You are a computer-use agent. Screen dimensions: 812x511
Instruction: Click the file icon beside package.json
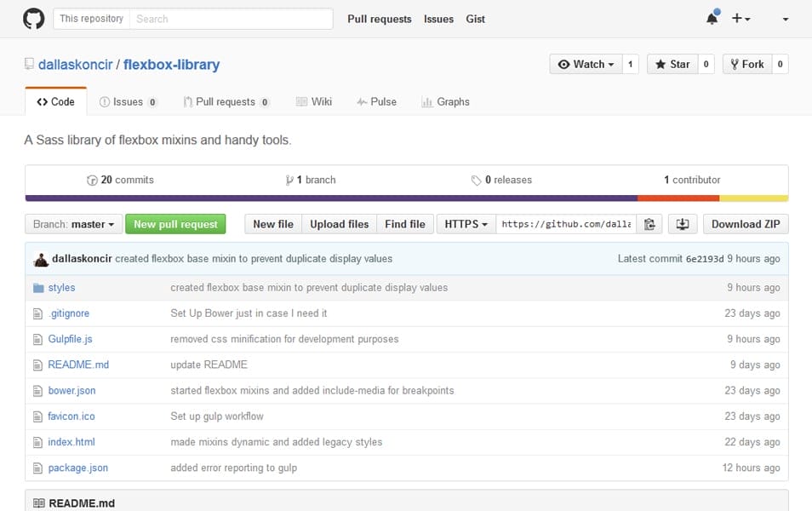[x=37, y=468]
